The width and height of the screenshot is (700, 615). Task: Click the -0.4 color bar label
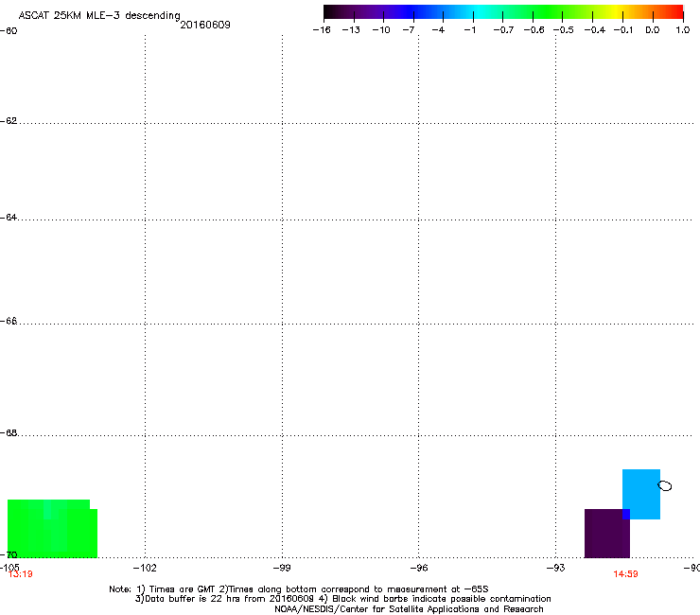[595, 30]
